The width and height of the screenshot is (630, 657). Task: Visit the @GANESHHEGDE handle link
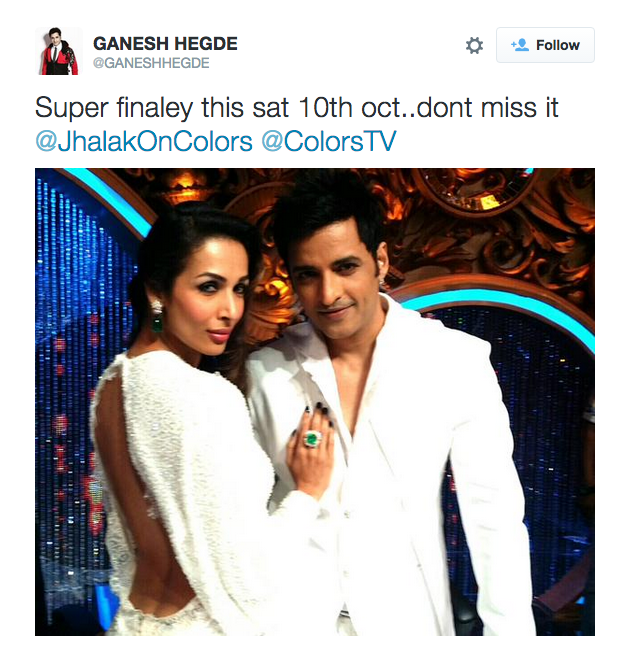click(x=151, y=63)
